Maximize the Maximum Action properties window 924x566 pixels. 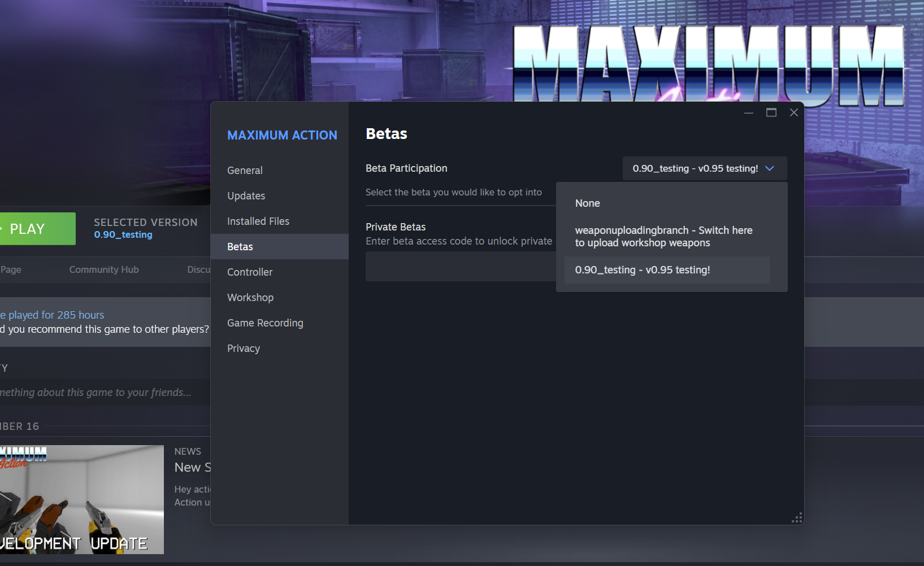pos(771,113)
